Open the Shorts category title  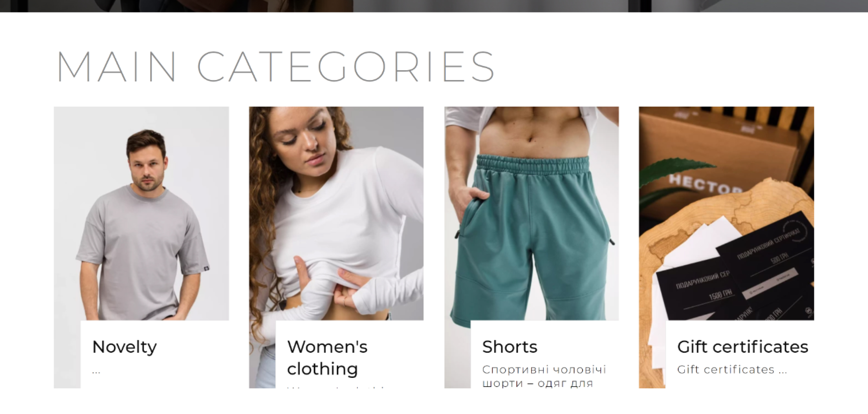tap(509, 347)
